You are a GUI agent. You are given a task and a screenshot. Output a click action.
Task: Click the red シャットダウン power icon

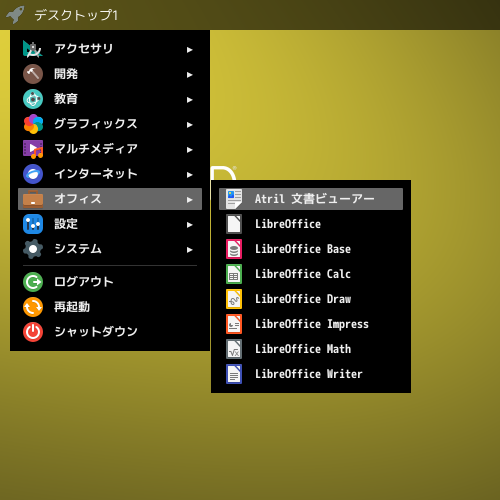click(33, 332)
